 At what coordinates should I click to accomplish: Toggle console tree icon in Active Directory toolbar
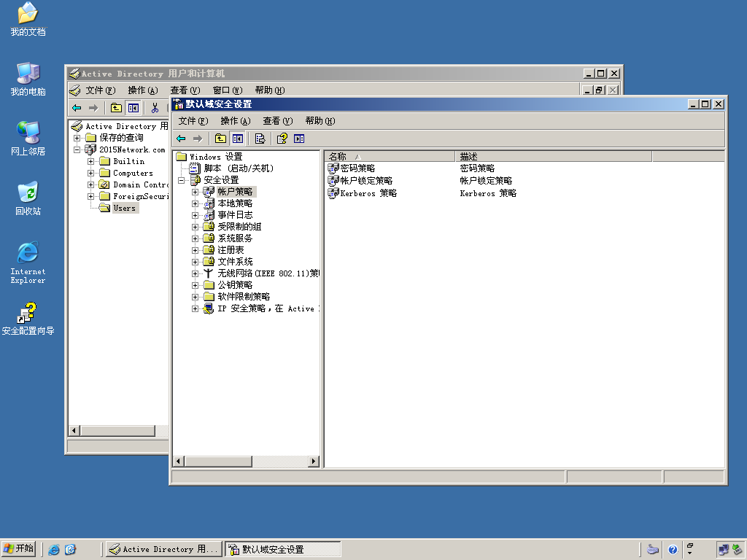pyautogui.click(x=133, y=108)
